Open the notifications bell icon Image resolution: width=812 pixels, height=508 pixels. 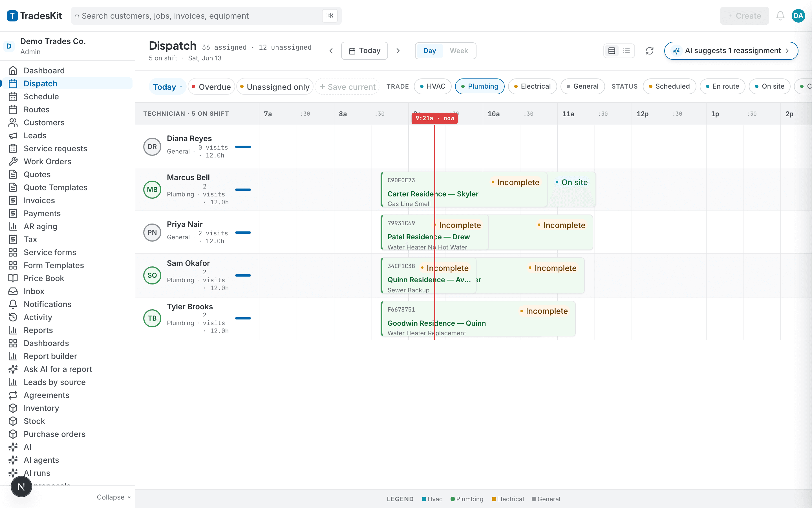pyautogui.click(x=780, y=16)
